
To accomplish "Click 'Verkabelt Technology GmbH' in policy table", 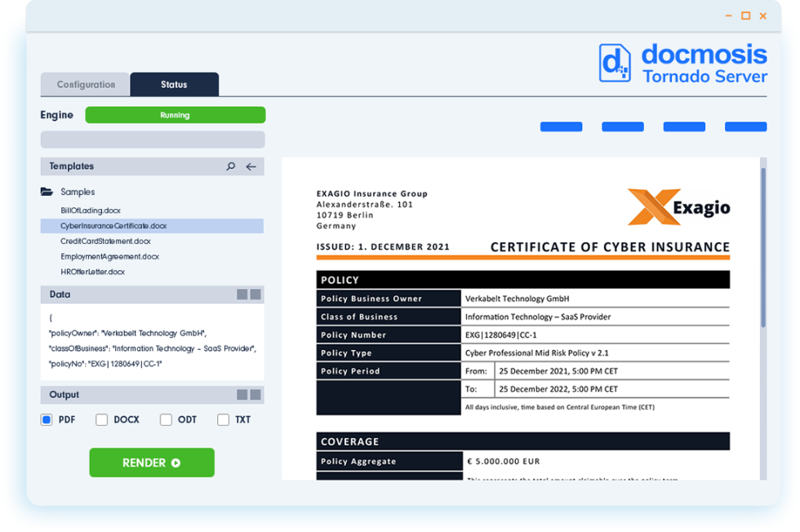I will coord(517,299).
